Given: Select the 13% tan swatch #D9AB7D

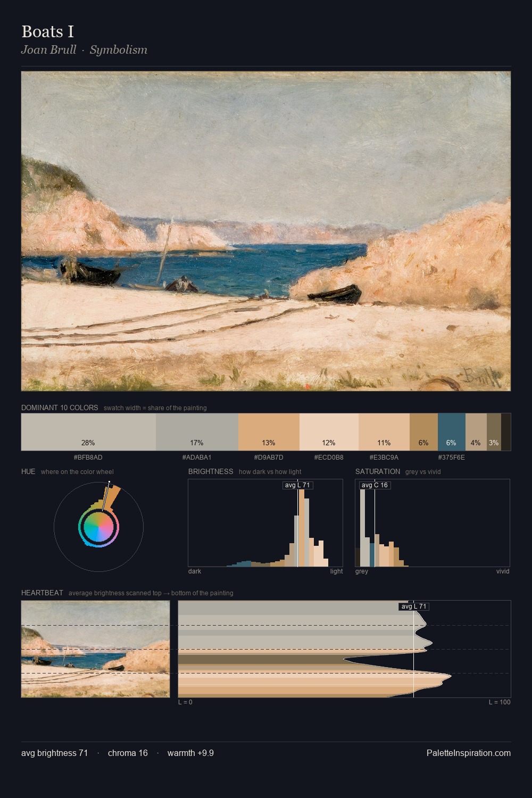Looking at the screenshot, I should click(x=269, y=432).
